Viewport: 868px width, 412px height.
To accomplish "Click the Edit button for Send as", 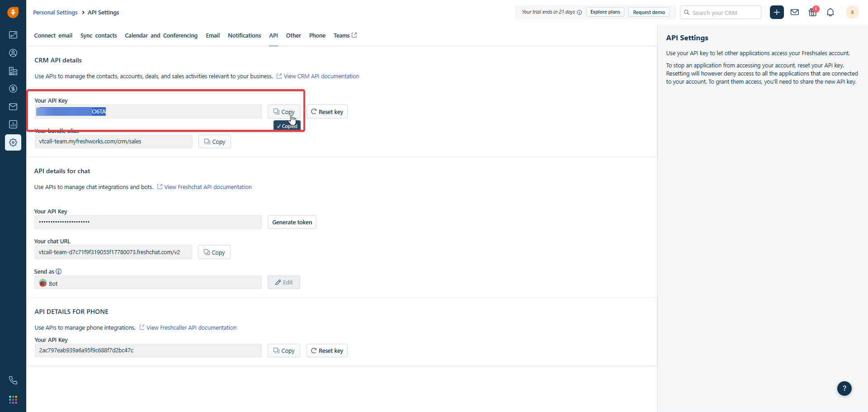I will pyautogui.click(x=284, y=282).
